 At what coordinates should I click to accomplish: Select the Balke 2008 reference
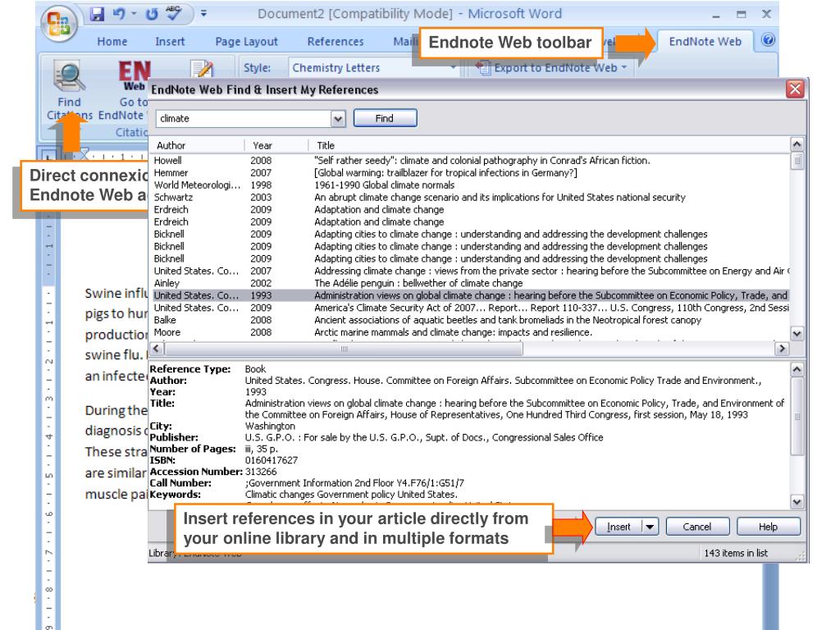470,320
